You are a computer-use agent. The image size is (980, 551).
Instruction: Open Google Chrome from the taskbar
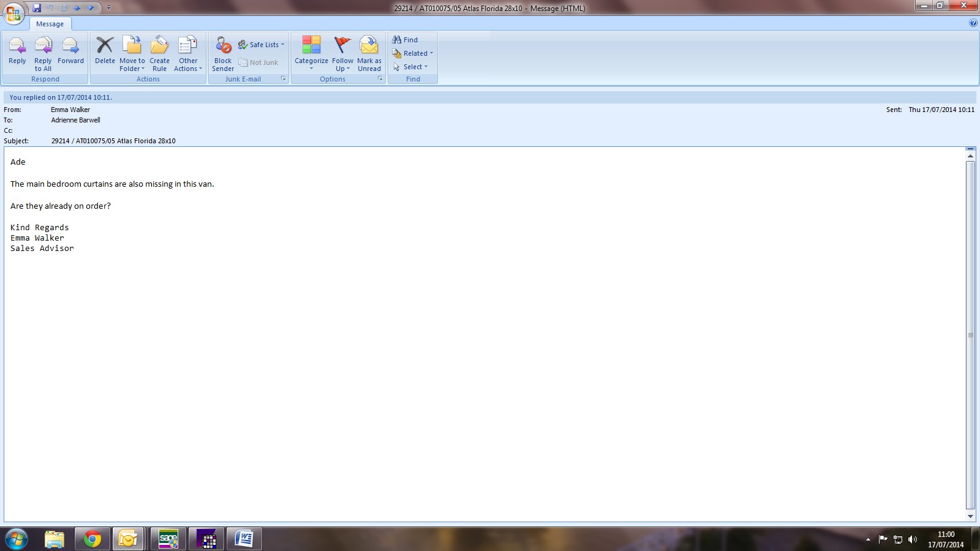pyautogui.click(x=92, y=539)
